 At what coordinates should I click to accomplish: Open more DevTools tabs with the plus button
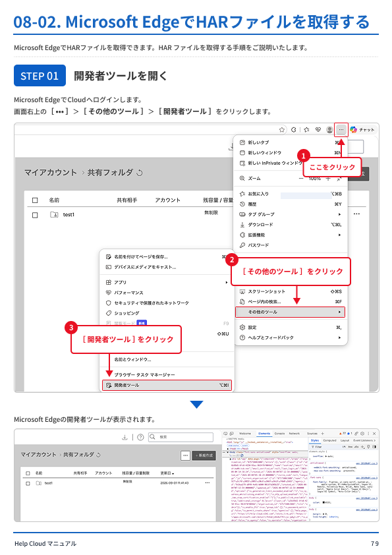point(322,434)
